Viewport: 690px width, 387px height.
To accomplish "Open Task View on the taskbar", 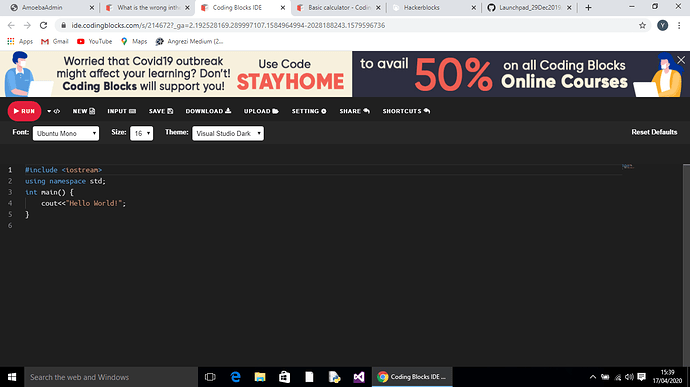I will tap(210, 377).
